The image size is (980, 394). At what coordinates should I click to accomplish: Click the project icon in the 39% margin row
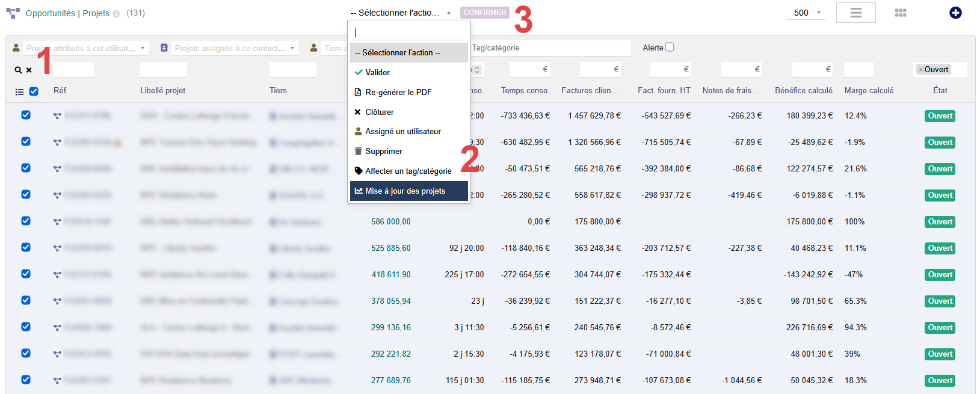tap(57, 354)
